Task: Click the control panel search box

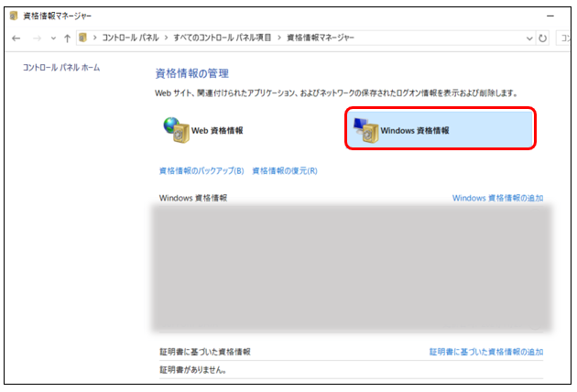Action: coord(563,38)
